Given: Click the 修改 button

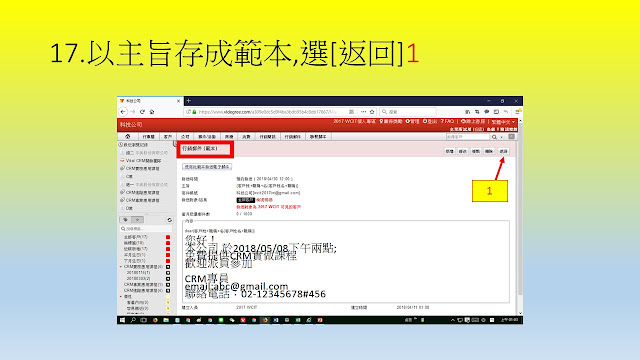Looking at the screenshot, I should point(462,151).
